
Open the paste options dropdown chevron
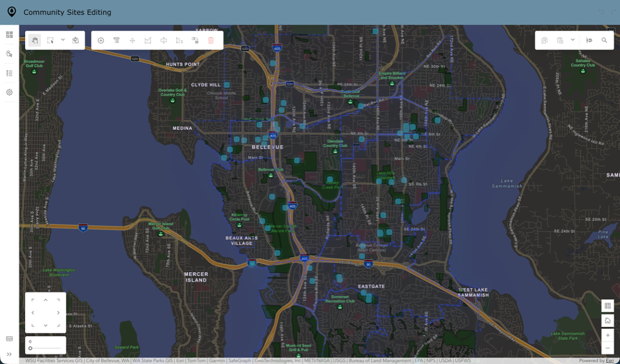coord(572,40)
